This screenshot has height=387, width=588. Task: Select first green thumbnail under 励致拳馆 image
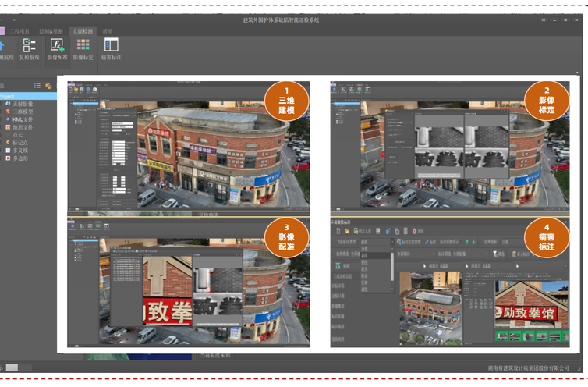501,336
